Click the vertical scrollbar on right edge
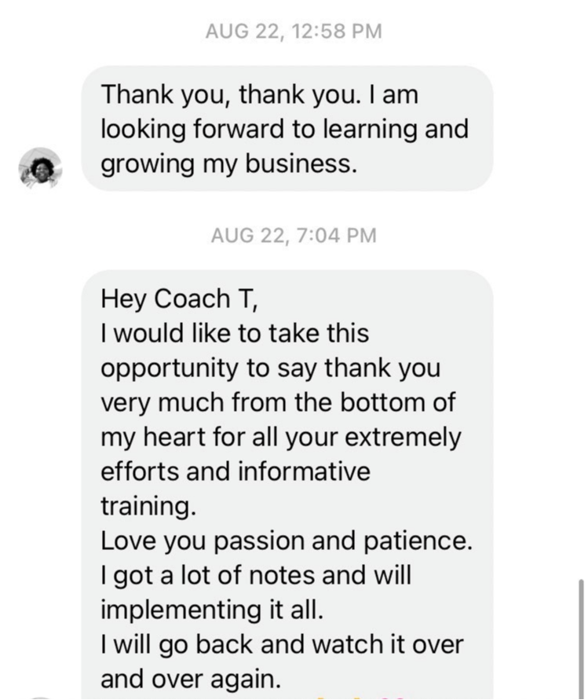 click(x=580, y=640)
